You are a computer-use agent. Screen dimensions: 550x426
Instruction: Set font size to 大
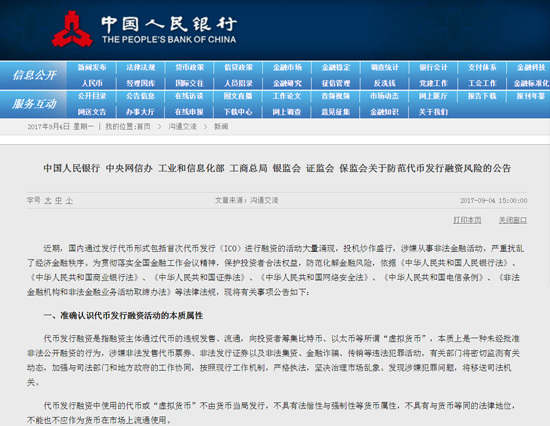pyautogui.click(x=48, y=200)
